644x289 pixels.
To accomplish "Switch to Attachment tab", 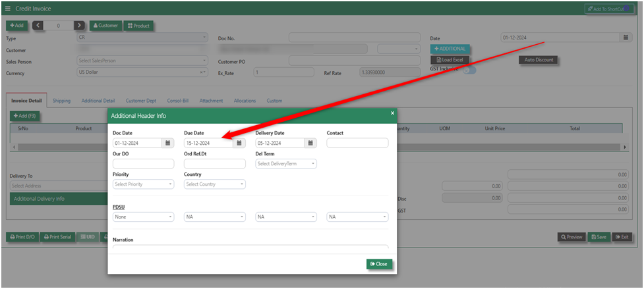I will point(211,101).
